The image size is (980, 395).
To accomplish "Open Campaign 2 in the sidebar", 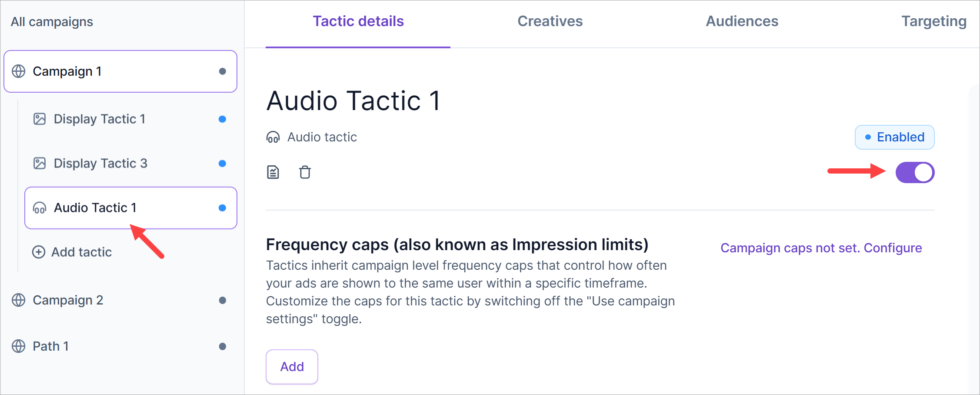I will tap(68, 300).
